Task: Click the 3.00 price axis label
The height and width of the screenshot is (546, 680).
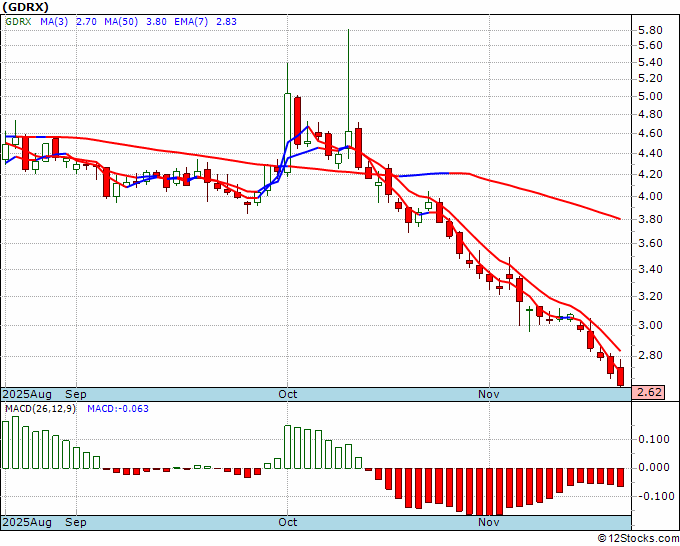Action: click(x=650, y=325)
